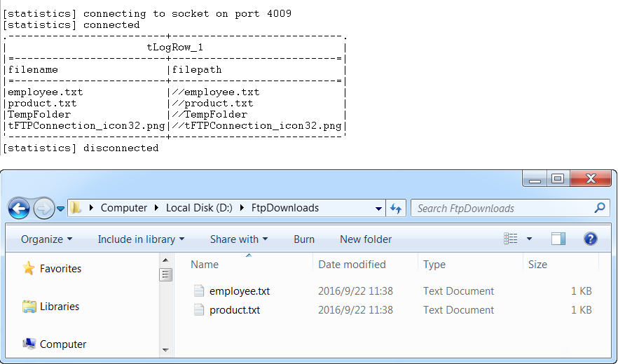Click the navigation pane scroll-up arrow
The image size is (618, 364).
pyautogui.click(x=165, y=260)
